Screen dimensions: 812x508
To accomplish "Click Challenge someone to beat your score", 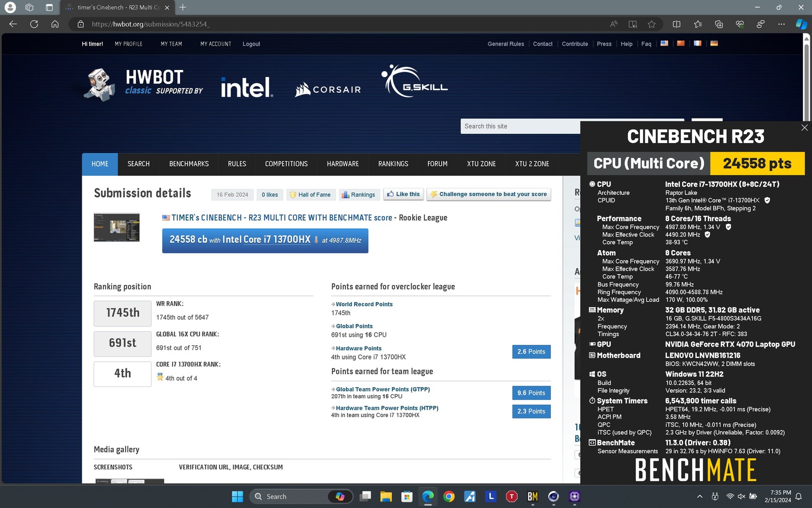I will point(489,194).
